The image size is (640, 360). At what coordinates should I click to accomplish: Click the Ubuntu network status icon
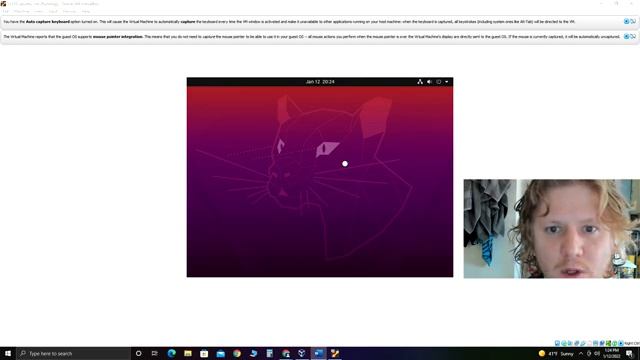pyautogui.click(x=420, y=82)
